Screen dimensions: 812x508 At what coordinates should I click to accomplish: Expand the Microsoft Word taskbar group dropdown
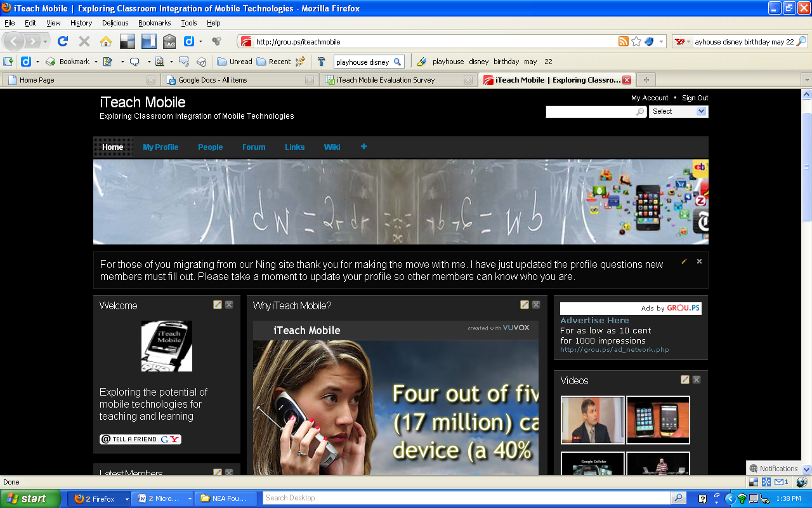[189, 499]
